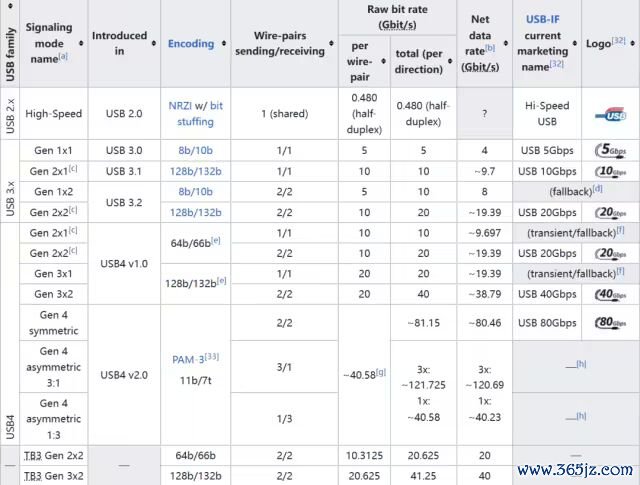Click the Hi-Speed USB marketing name cell
Screen dimensions: 640x485
[547, 113]
